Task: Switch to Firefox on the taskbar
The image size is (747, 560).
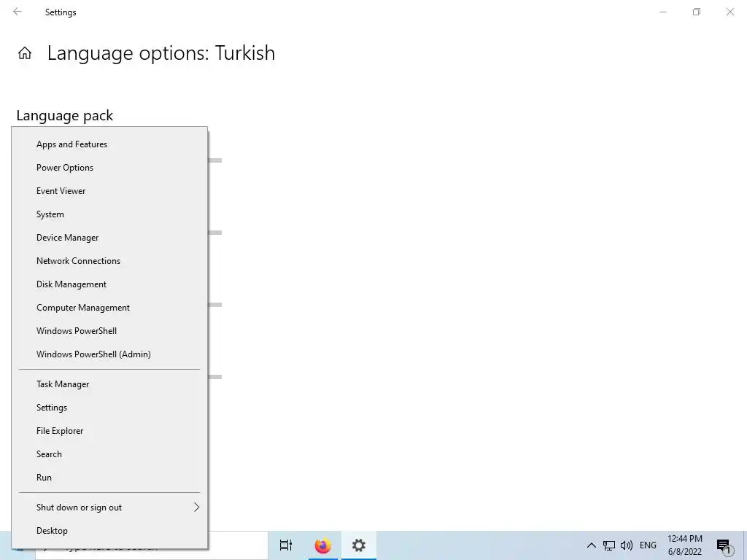Action: click(x=322, y=545)
